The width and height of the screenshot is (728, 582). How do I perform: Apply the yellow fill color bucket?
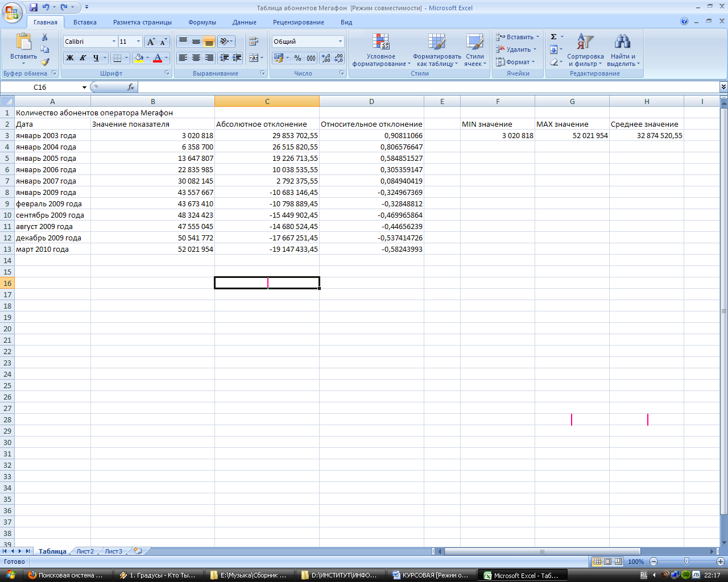pos(138,58)
